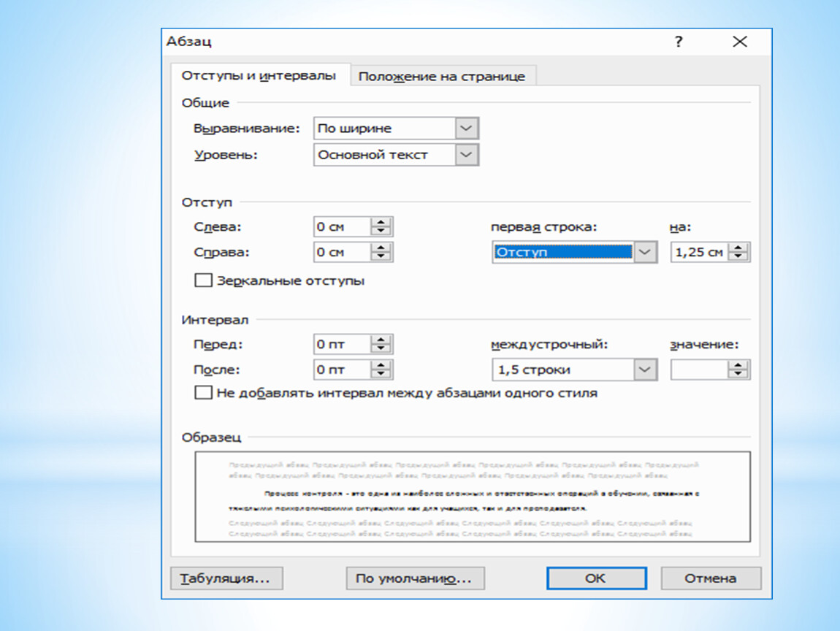Adjust the После spacing spinner
840x631 pixels.
click(381, 370)
